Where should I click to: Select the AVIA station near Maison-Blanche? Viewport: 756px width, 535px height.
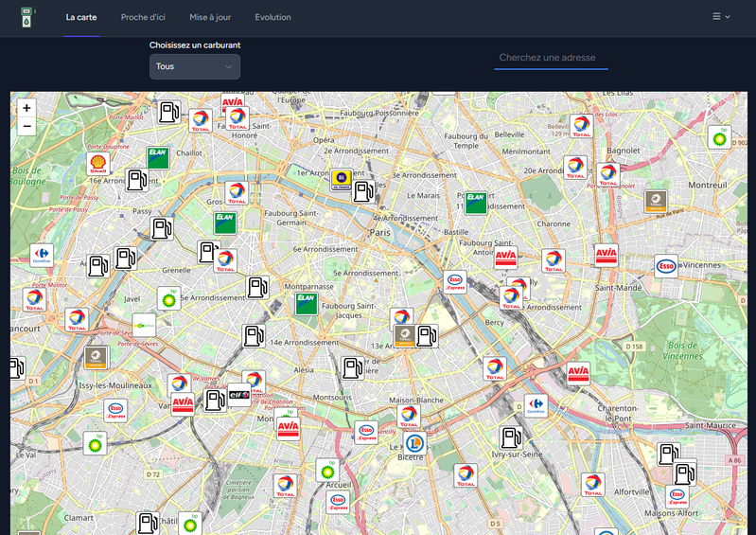[x=289, y=428]
